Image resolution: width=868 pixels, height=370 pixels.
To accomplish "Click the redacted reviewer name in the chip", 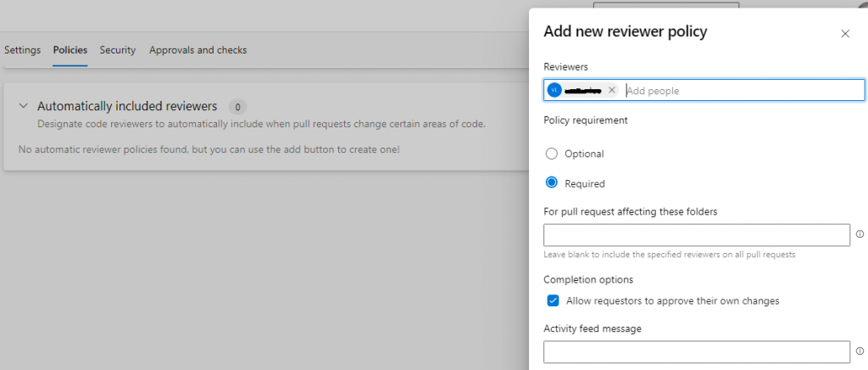I will pos(583,90).
